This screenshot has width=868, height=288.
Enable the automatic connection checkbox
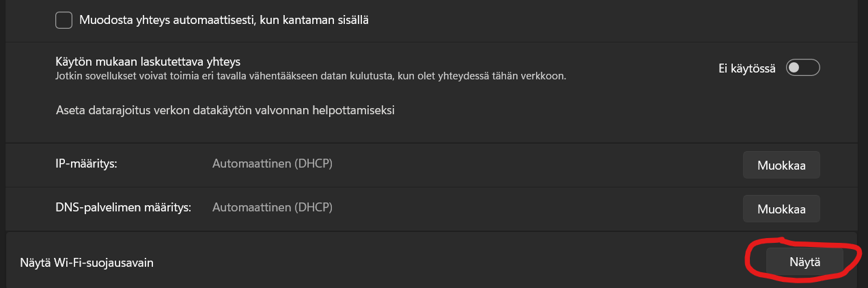pyautogui.click(x=64, y=21)
